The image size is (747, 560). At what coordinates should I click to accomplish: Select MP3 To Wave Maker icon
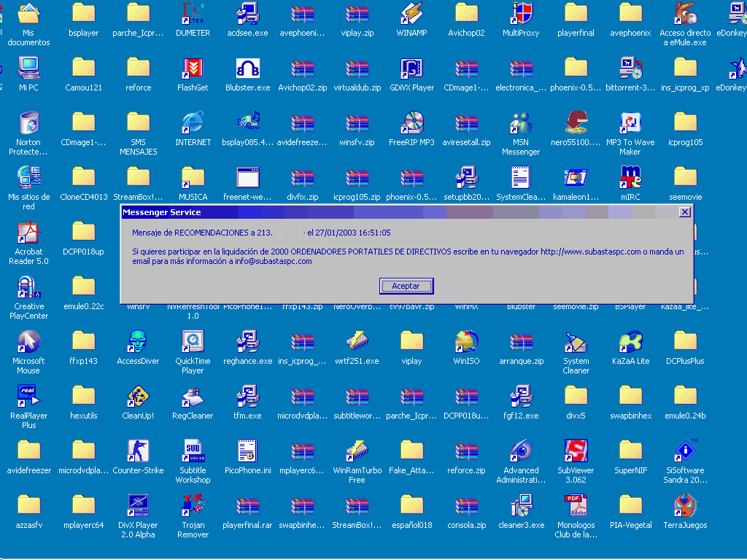(x=630, y=122)
